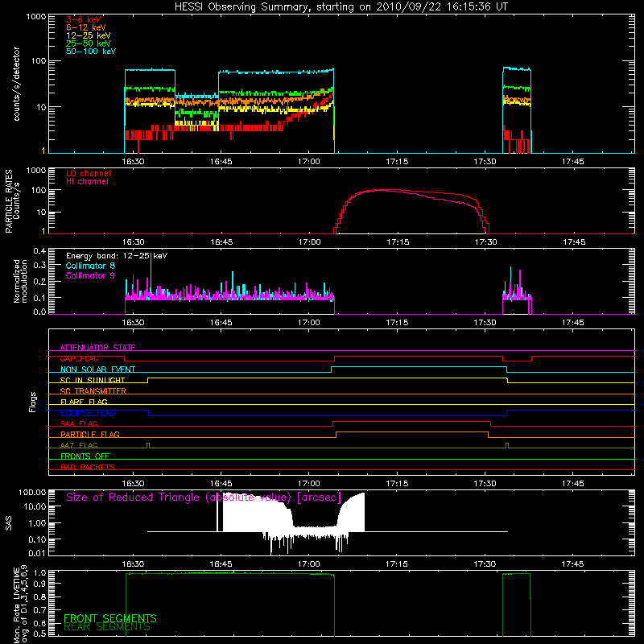
Task: Click the 100.00 SAS axis value
Action: click(32, 493)
